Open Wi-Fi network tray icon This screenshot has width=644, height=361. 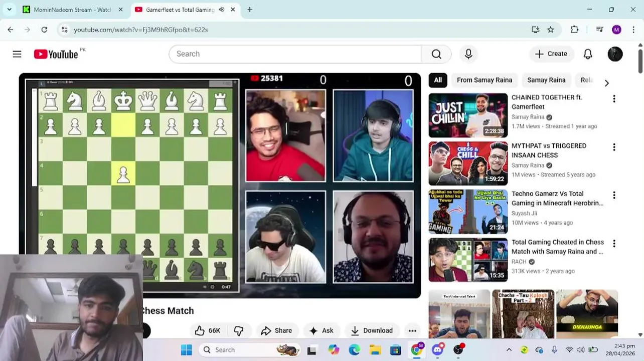point(569,350)
